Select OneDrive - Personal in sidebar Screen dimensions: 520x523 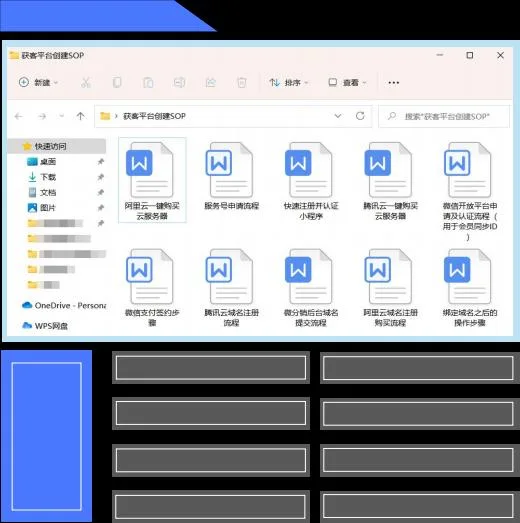tap(64, 305)
